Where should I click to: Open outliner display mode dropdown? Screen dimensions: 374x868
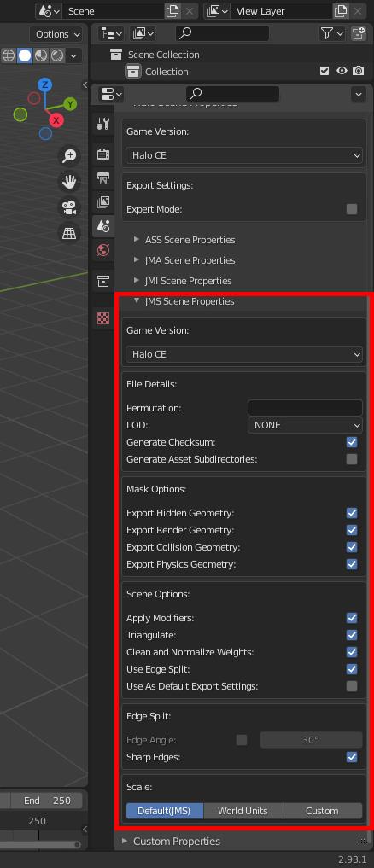point(111,34)
